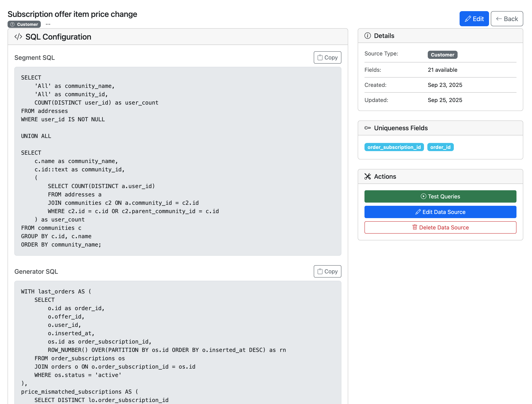Image resolution: width=532 pixels, height=404 pixels.
Task: Click the left arrow icon on Back button
Action: coord(499,19)
